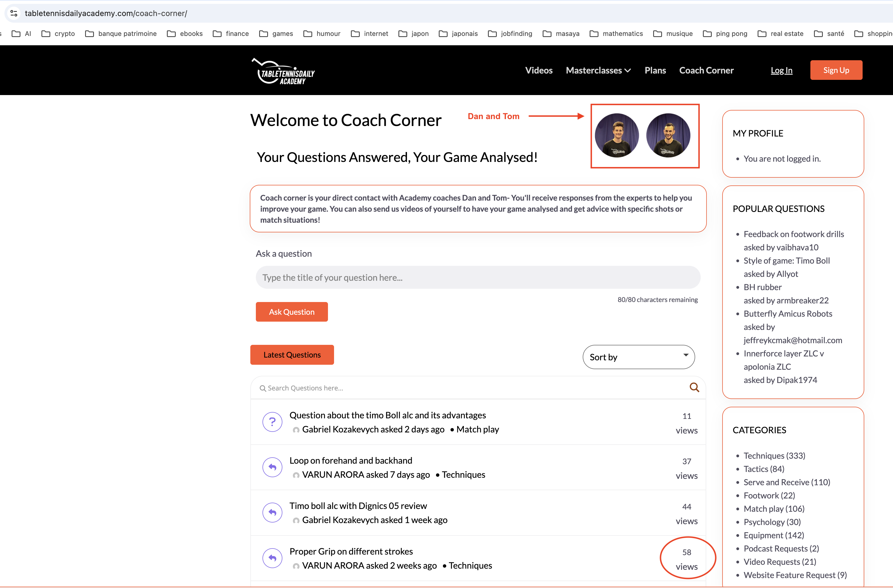Click the TableTennisDaily Academy logo
Viewport: 893px width, 588px height.
tap(283, 71)
